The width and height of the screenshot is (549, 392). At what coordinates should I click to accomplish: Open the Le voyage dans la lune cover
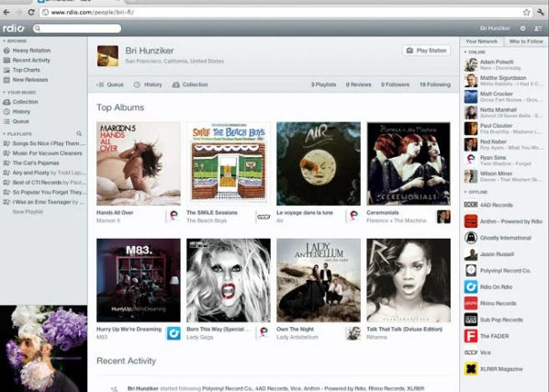319,163
